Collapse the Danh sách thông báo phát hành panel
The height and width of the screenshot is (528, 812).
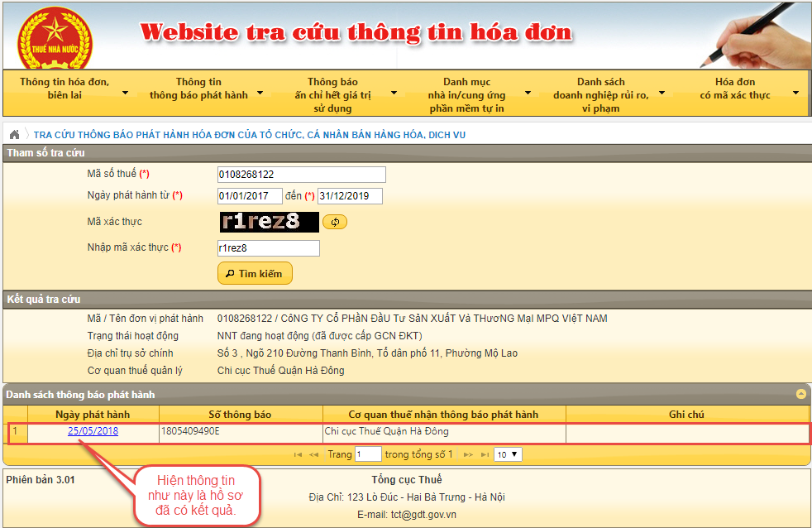click(x=801, y=394)
